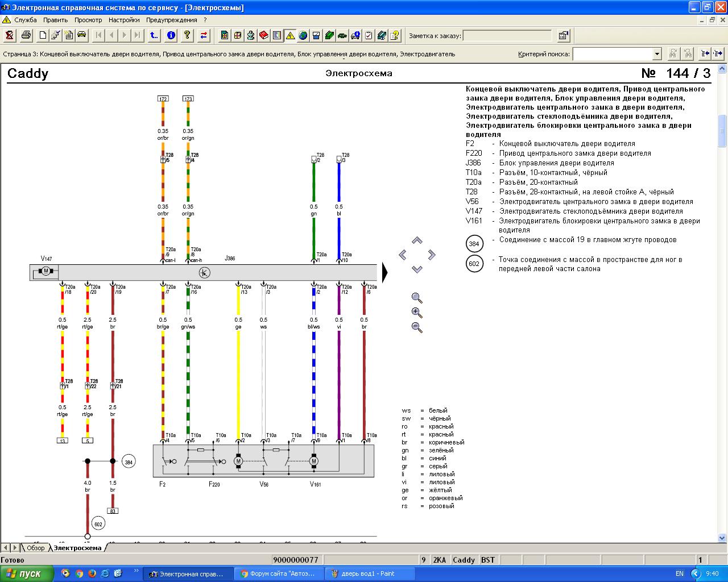Pan the diagram right with the right arrow

[432, 255]
